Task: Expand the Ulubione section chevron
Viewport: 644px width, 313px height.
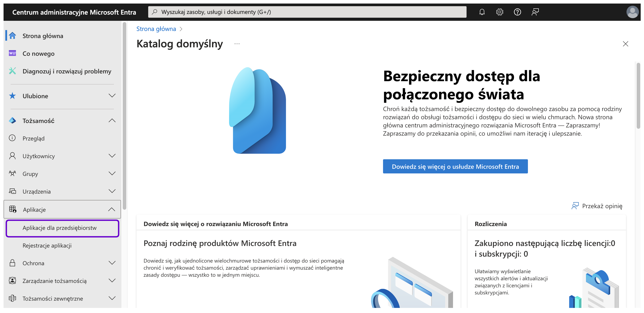Action: [112, 96]
